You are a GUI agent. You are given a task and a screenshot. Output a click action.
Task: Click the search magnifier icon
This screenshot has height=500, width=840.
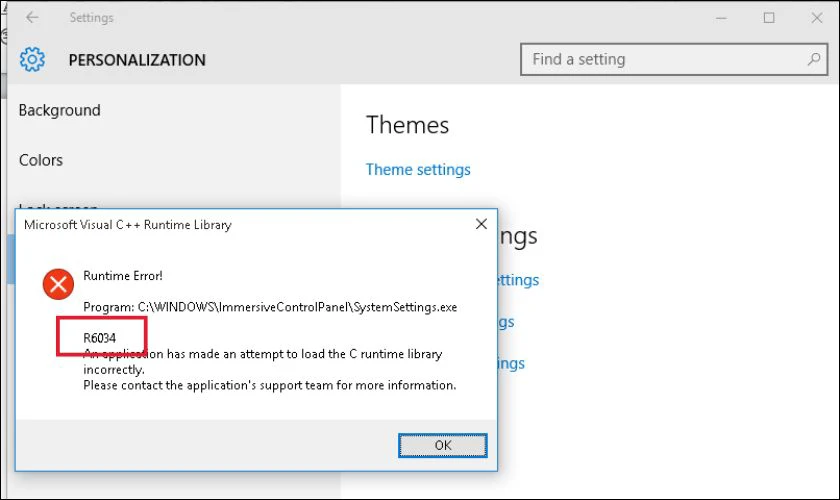[814, 59]
